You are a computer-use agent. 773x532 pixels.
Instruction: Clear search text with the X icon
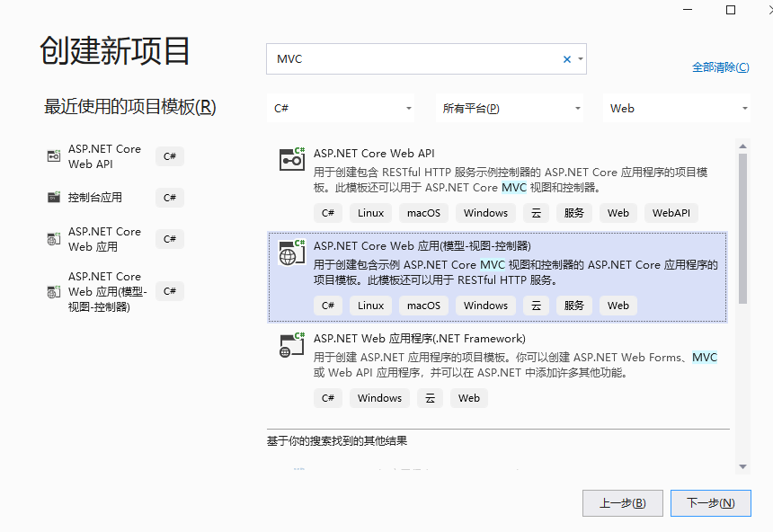click(x=567, y=59)
